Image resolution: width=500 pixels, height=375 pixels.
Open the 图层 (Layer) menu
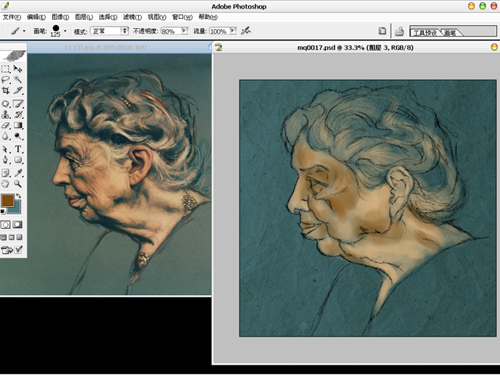(84, 17)
